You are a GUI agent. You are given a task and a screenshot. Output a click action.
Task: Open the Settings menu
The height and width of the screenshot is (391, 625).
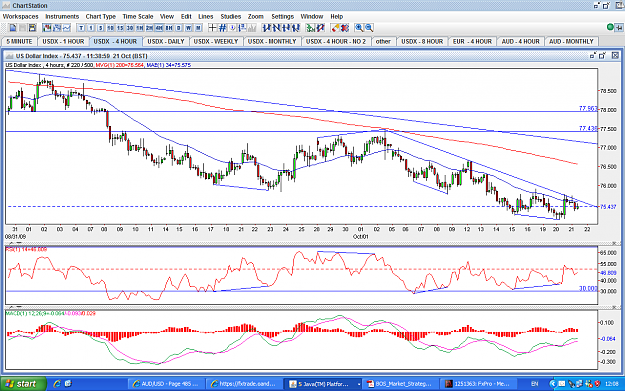pos(283,16)
